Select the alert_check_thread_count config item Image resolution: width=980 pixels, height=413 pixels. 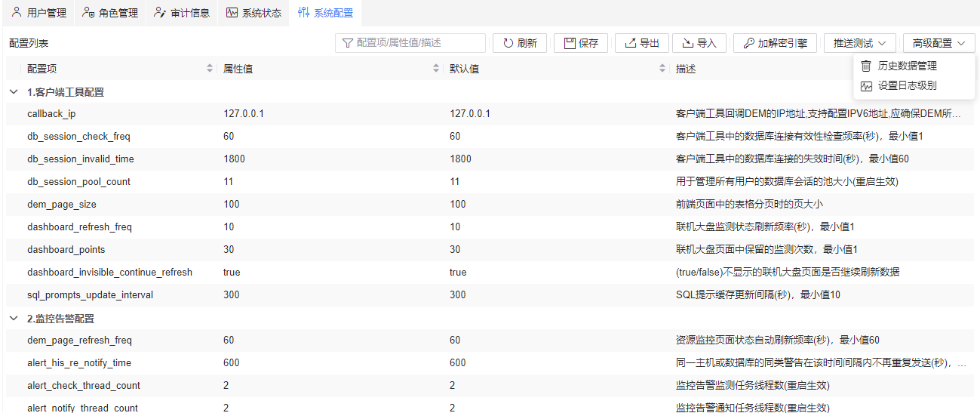84,386
